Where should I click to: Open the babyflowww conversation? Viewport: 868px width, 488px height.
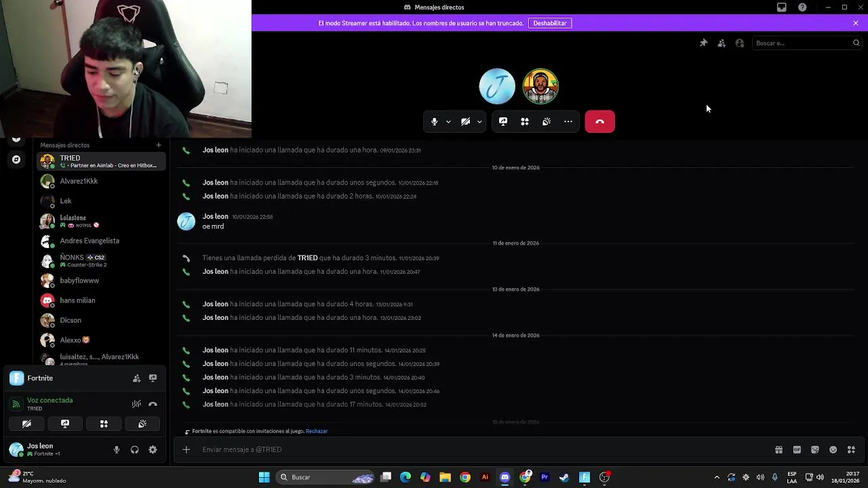pos(102,281)
